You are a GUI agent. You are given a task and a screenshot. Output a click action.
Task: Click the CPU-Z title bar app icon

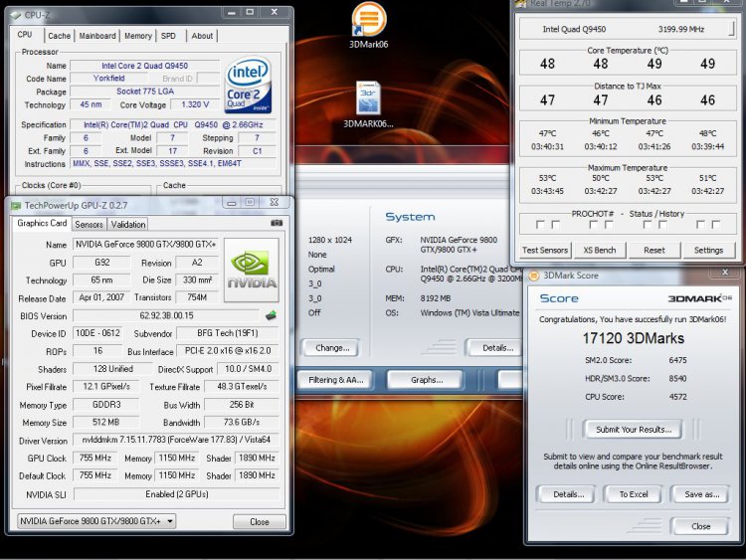pyautogui.click(x=16, y=15)
